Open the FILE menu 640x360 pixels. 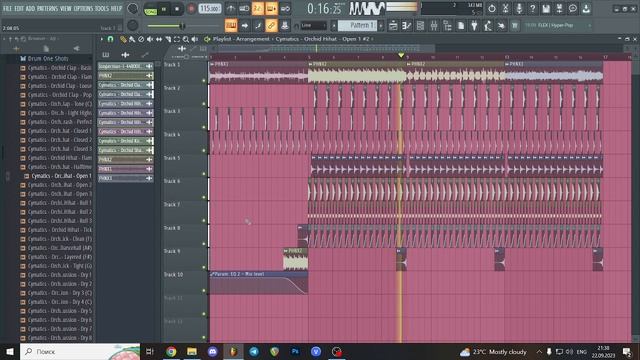(x=7, y=8)
